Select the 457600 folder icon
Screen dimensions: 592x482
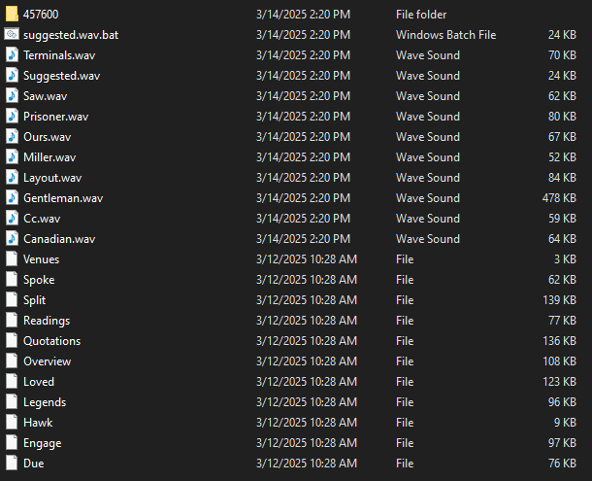pos(12,14)
